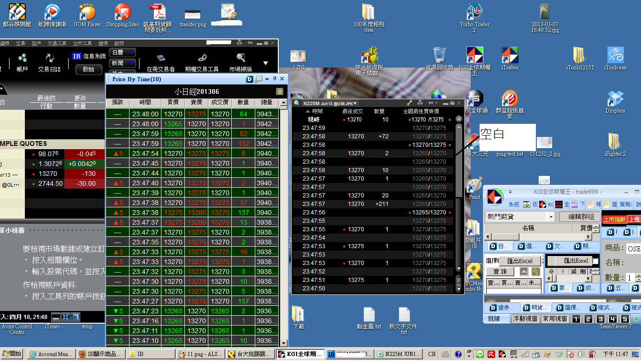Image resolution: width=641 pixels, height=364 pixels.
Task: Click the left 匯出Excel button
Action: pyautogui.click(x=519, y=261)
